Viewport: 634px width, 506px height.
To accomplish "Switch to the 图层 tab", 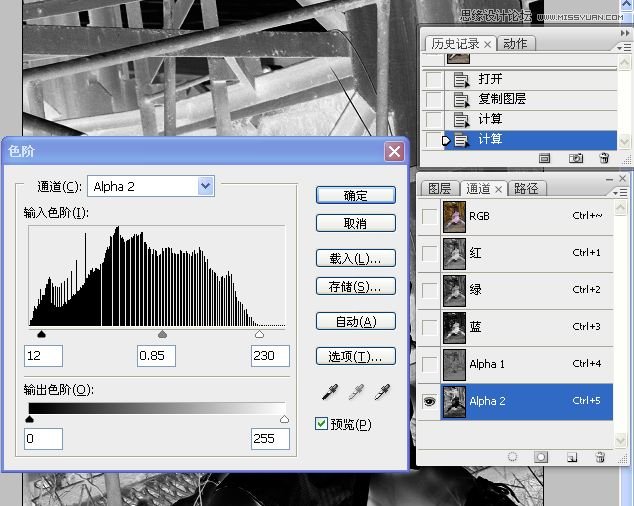I will pyautogui.click(x=440, y=188).
